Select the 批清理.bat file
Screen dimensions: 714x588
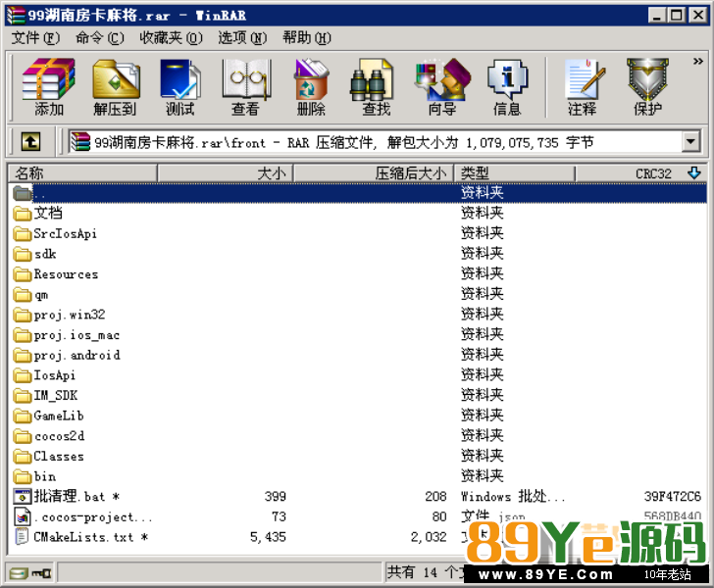click(67, 496)
